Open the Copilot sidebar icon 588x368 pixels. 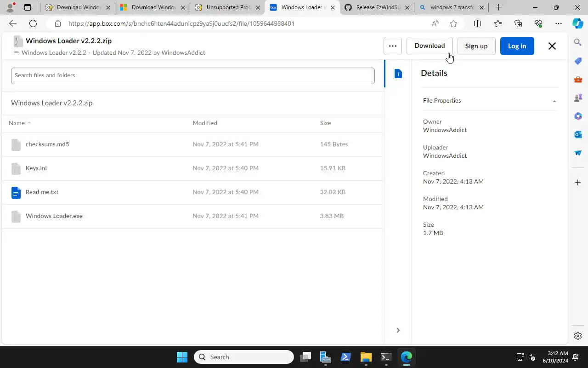(578, 23)
